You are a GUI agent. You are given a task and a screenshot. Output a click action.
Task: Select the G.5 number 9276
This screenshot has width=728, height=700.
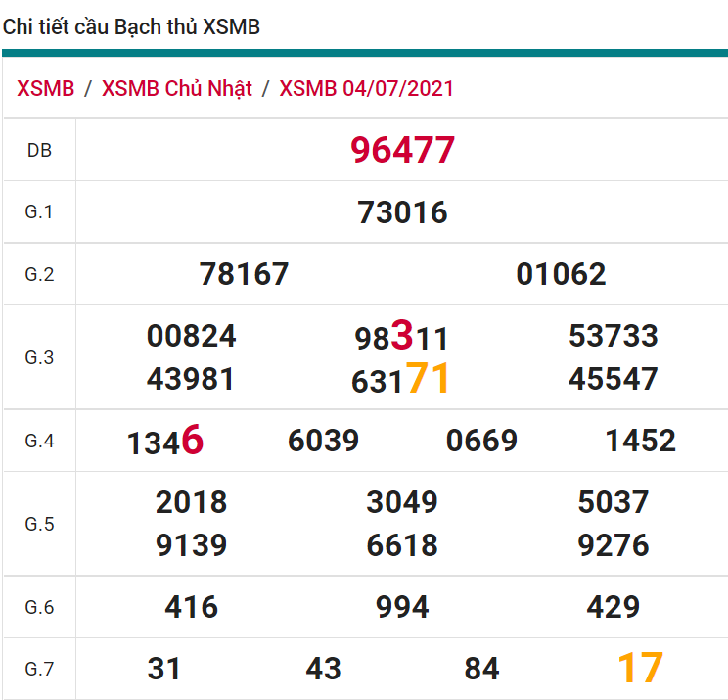coord(614,544)
